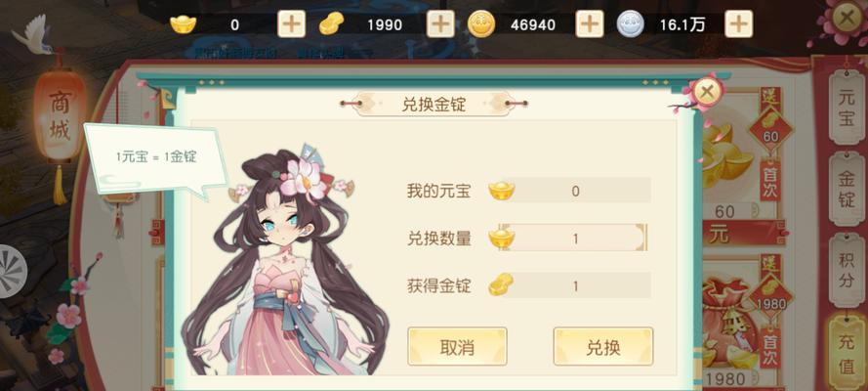
Task: Click the silver coin icon in top bar
Action: point(631,24)
